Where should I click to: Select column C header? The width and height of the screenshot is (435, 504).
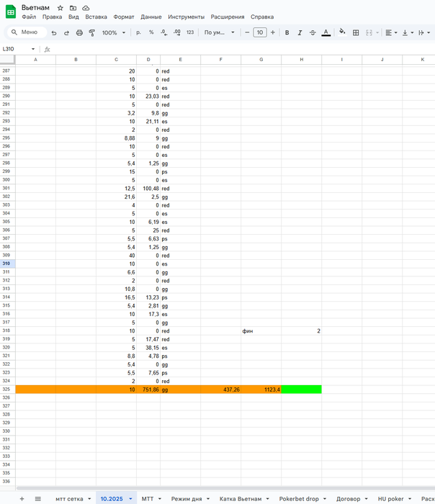pos(116,60)
